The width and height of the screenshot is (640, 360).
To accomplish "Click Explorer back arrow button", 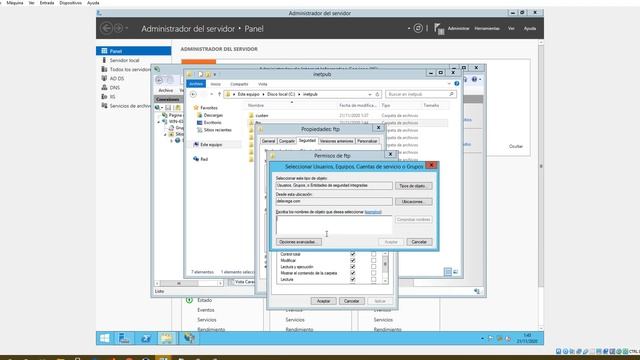I will [x=193, y=94].
